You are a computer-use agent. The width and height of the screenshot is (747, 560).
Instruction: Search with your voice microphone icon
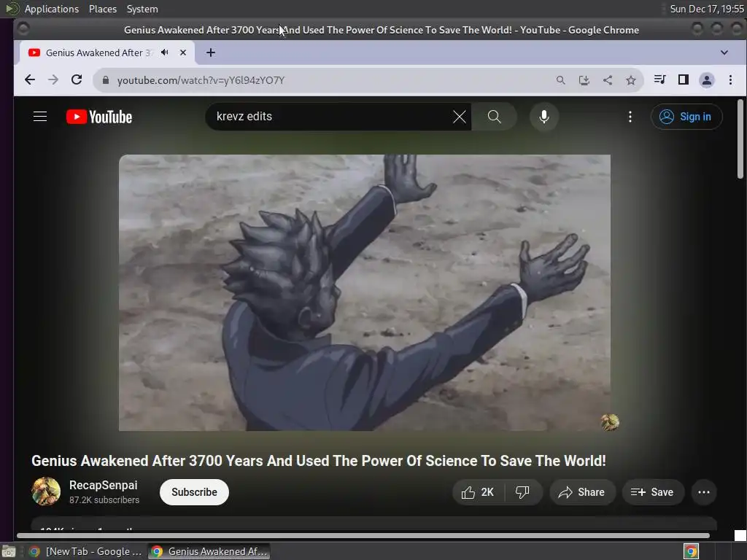pos(544,117)
